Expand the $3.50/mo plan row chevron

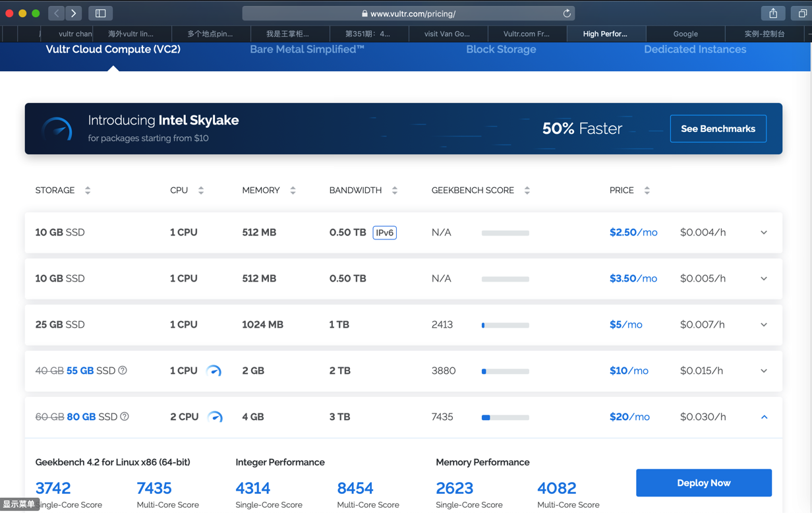click(x=764, y=279)
